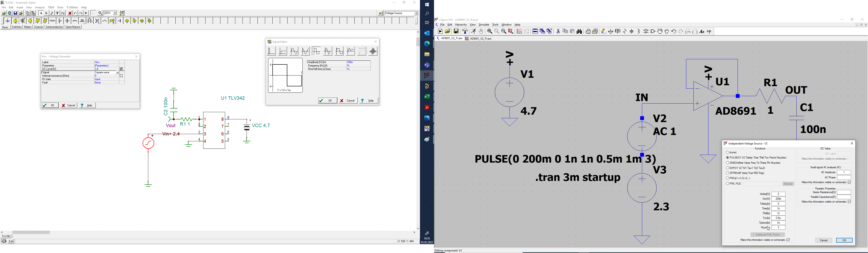Click the Run simulation icon in LTspice
Screen dimensions: 868x253
(474, 31)
